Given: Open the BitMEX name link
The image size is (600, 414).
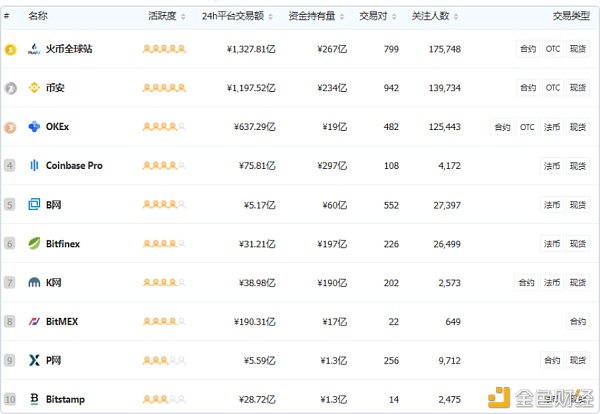Looking at the screenshot, I should click(x=62, y=321).
